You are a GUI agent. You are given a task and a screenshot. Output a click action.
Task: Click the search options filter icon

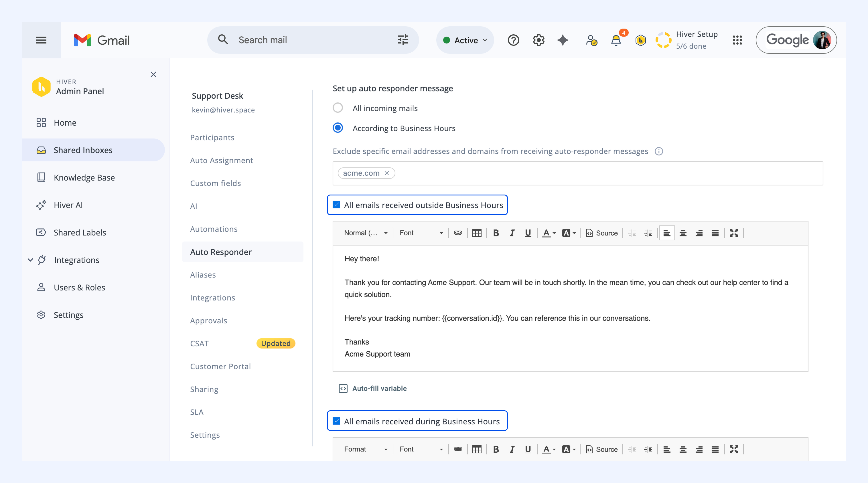pyautogui.click(x=403, y=40)
